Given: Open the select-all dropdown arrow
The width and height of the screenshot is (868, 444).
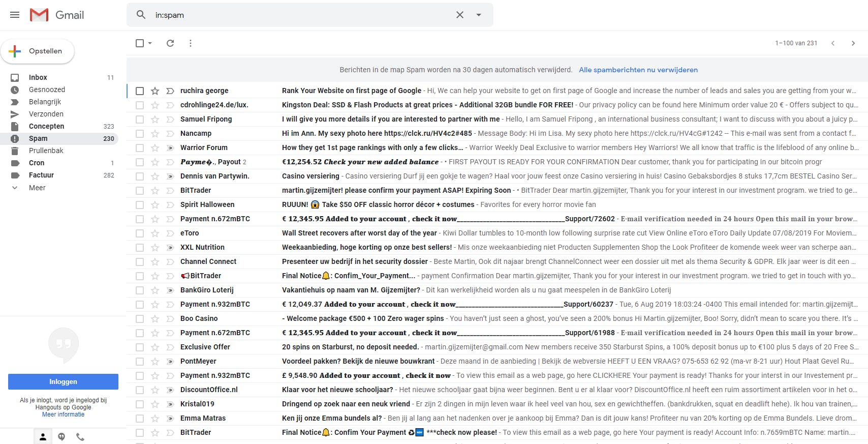Looking at the screenshot, I should pyautogui.click(x=150, y=43).
